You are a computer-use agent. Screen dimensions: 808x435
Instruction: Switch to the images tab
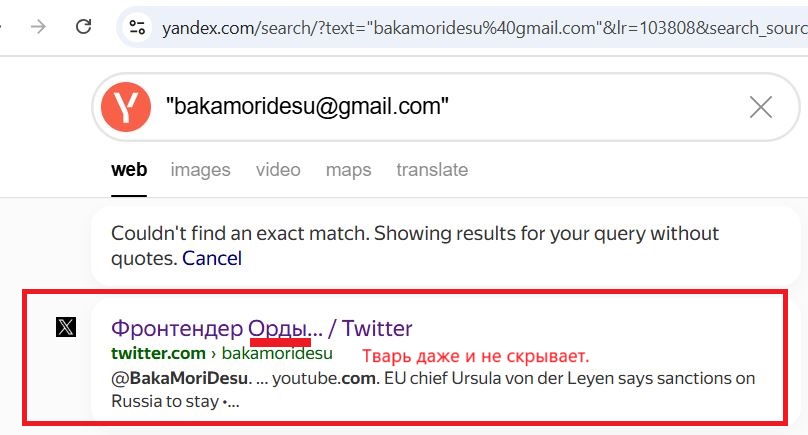click(x=200, y=170)
